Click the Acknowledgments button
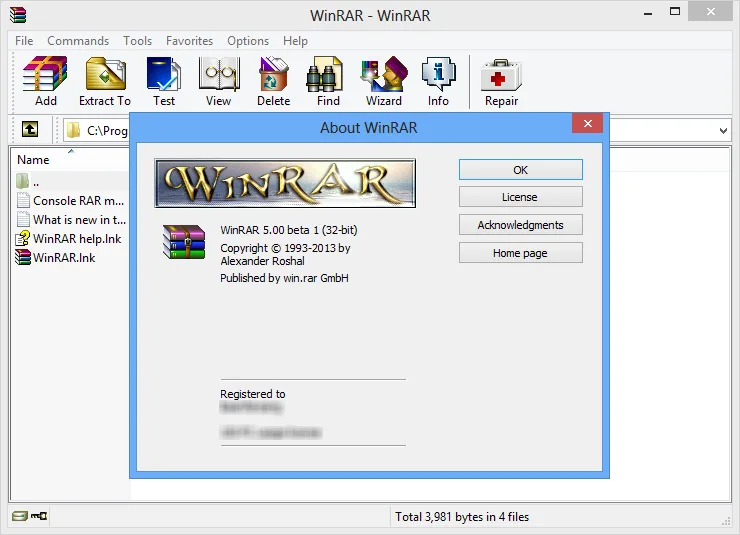The image size is (740, 535). tap(521, 225)
